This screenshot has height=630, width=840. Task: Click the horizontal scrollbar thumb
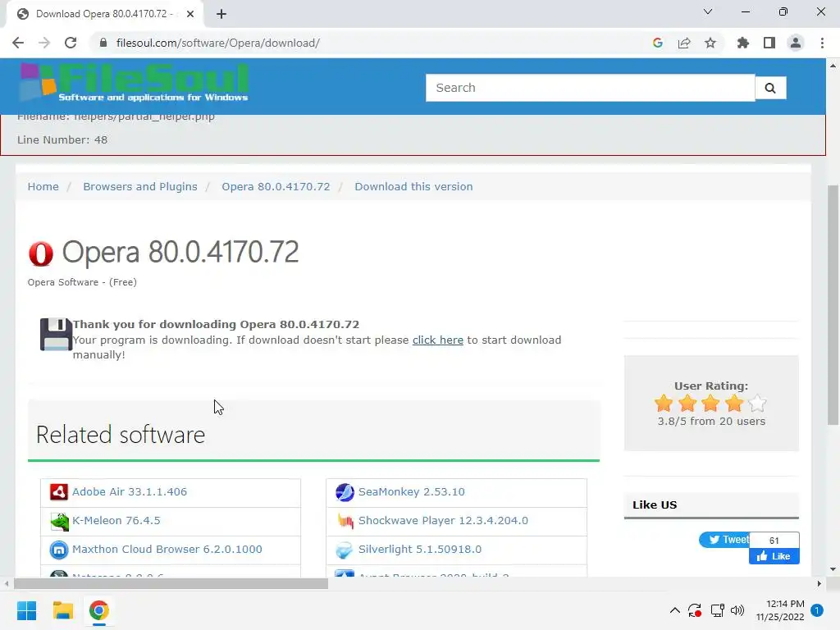(171, 583)
